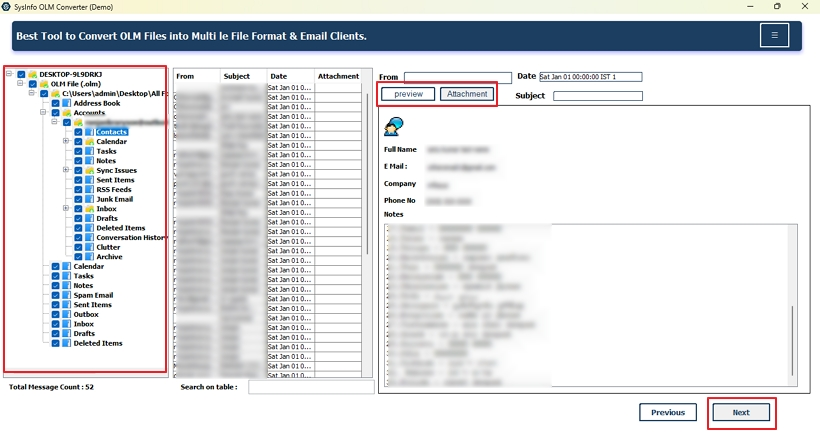Image resolution: width=820 pixels, height=432 pixels.
Task: Click the Contacts item icon
Action: pos(89,132)
